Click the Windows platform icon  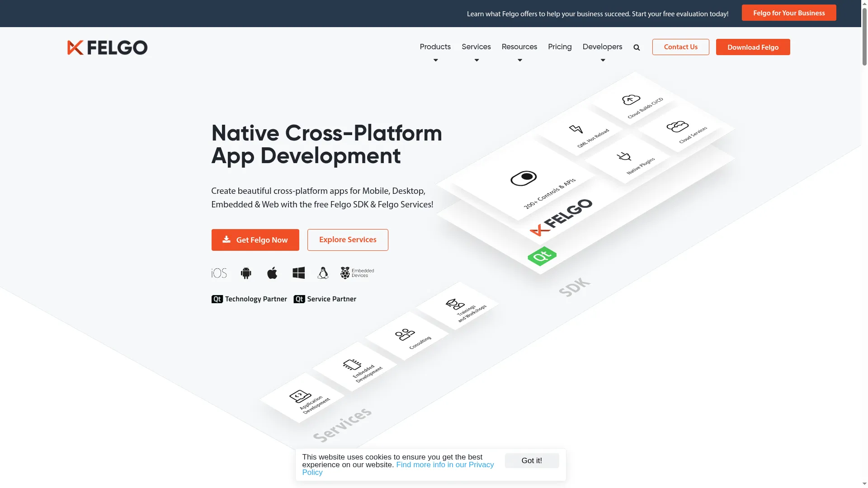[x=298, y=273]
